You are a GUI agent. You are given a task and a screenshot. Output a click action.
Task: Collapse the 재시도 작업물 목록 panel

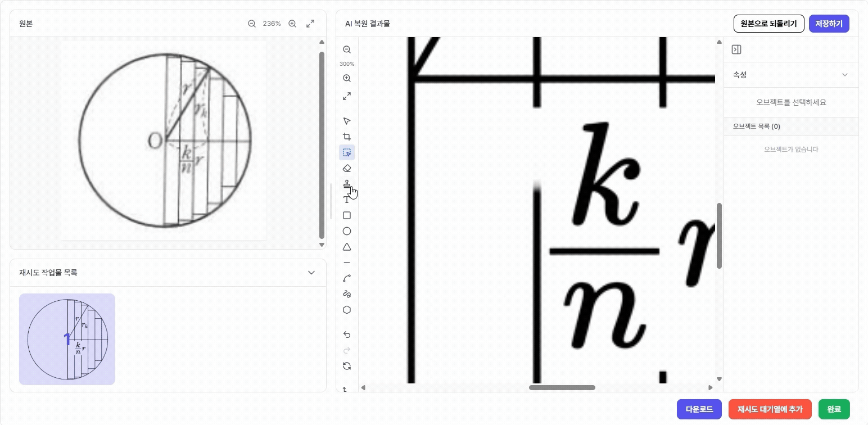311,273
